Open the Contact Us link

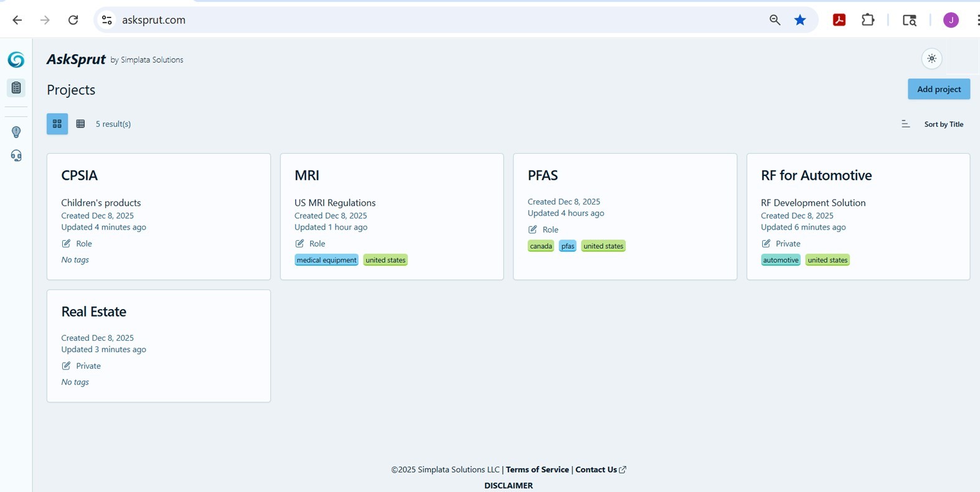(596, 470)
